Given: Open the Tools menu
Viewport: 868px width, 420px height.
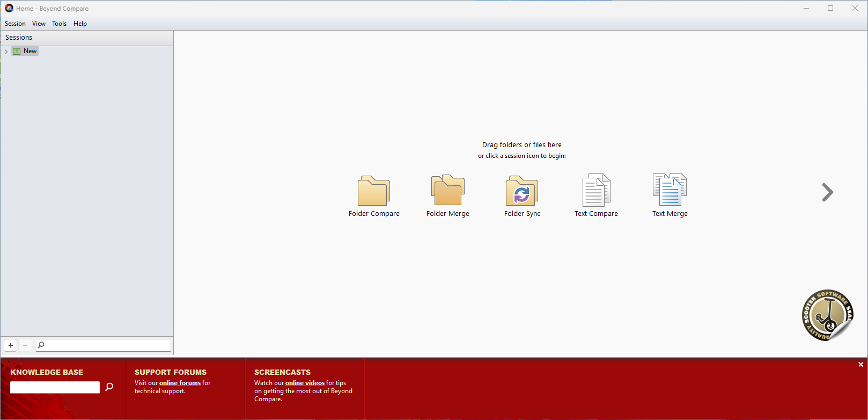Looking at the screenshot, I should coord(59,24).
